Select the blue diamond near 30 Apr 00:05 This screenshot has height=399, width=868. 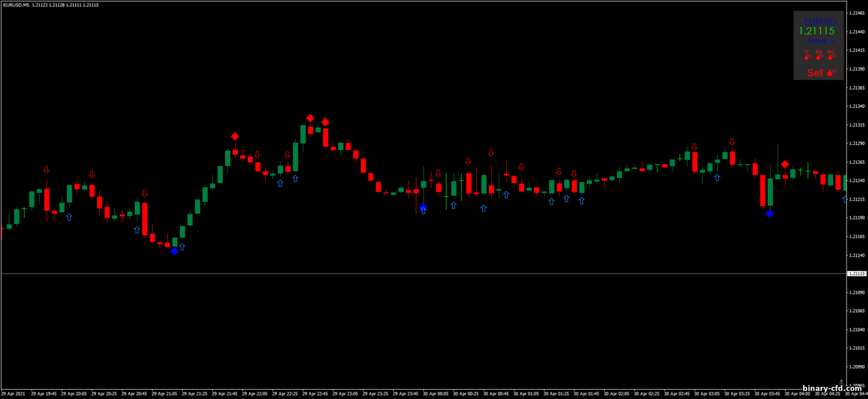click(x=423, y=208)
